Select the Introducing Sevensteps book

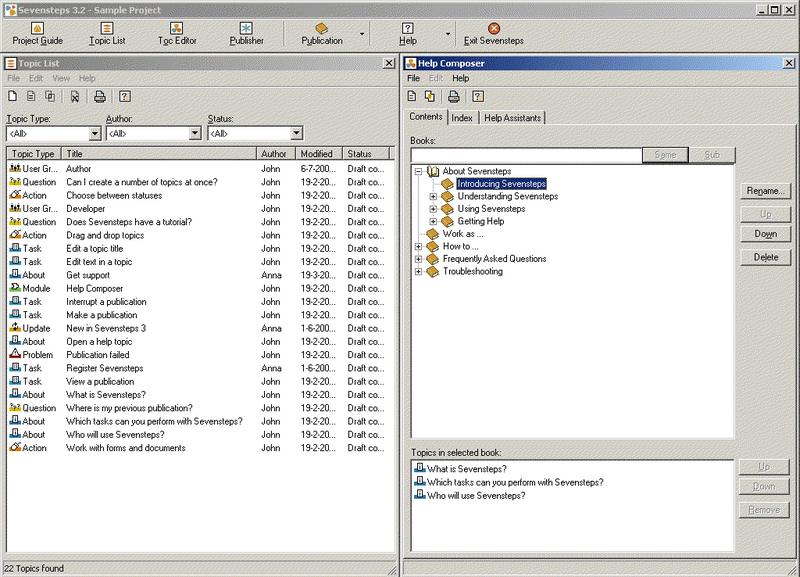tap(501, 184)
